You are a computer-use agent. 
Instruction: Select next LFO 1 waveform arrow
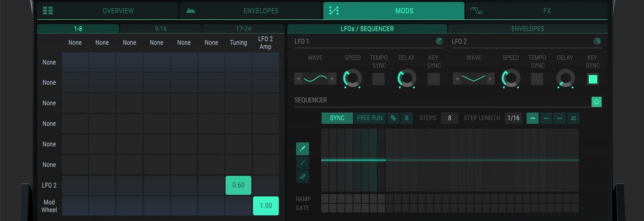click(332, 79)
